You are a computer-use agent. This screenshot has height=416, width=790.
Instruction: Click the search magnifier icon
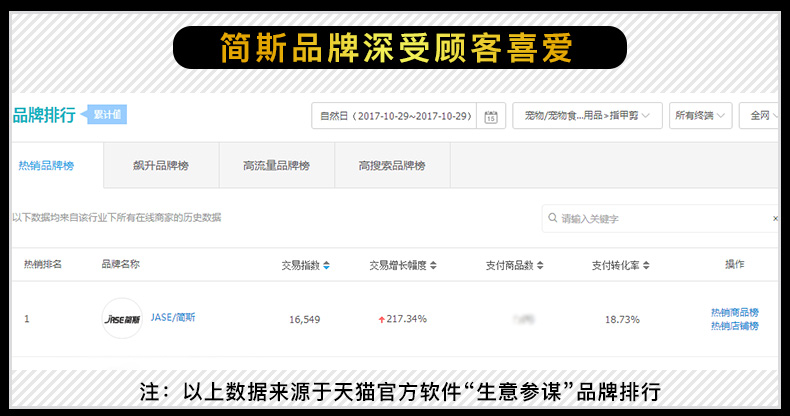(553, 218)
